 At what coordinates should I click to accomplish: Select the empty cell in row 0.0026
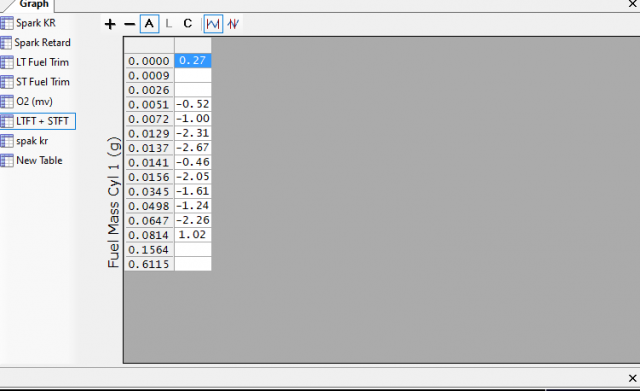tap(193, 90)
